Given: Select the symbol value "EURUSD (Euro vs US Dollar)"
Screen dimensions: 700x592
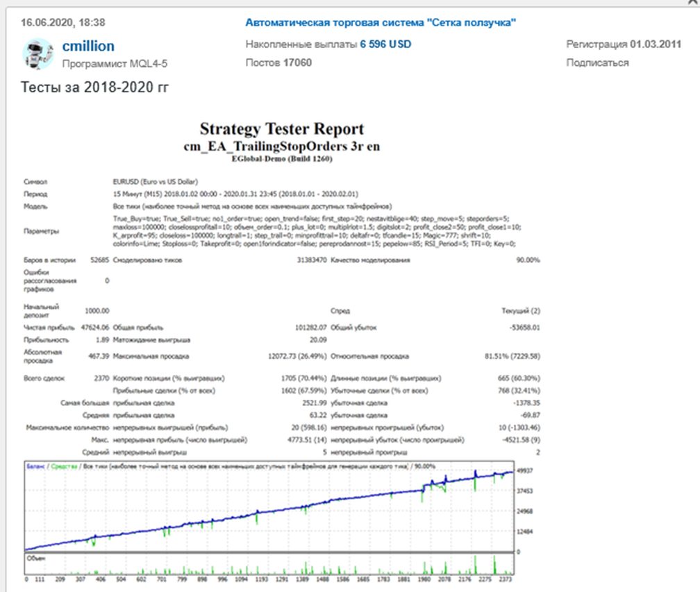Looking at the screenshot, I should point(156,182).
